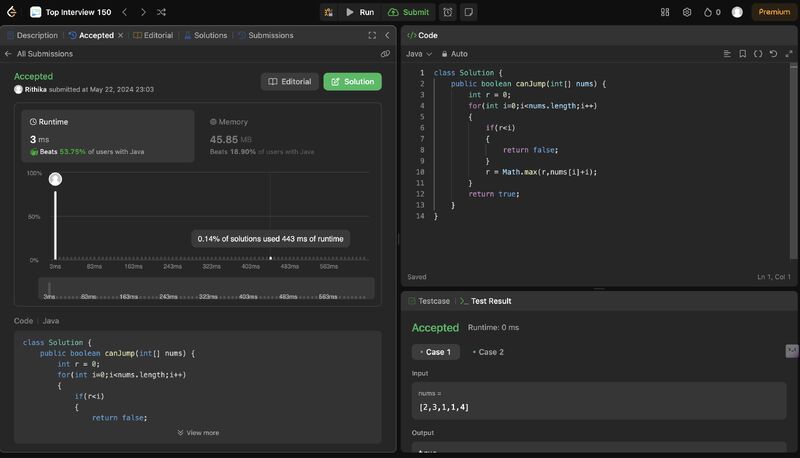Close the Accepted tab
Viewport: 800px width, 458px height.
click(x=120, y=35)
